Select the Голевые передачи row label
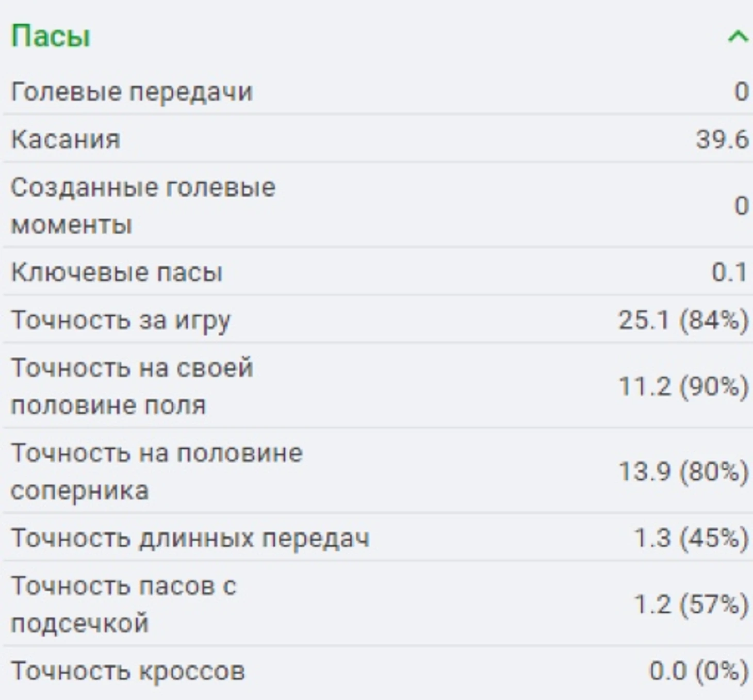This screenshot has height=700, width=753. tap(132, 92)
